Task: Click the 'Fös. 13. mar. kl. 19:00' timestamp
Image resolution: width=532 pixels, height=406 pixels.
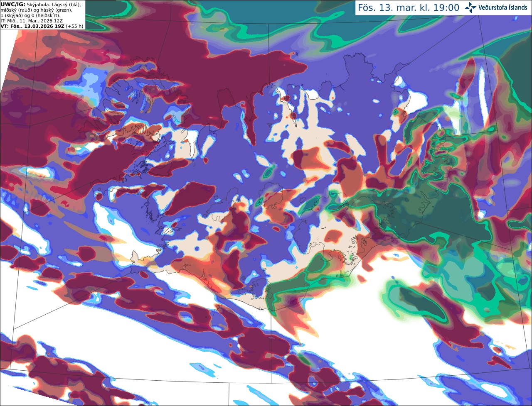Action: [x=409, y=8]
